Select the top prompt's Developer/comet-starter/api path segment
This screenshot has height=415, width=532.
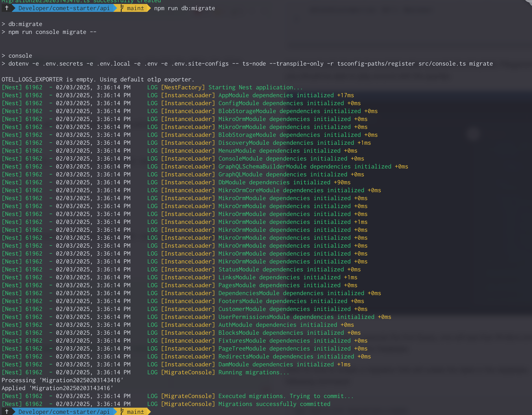64,8
